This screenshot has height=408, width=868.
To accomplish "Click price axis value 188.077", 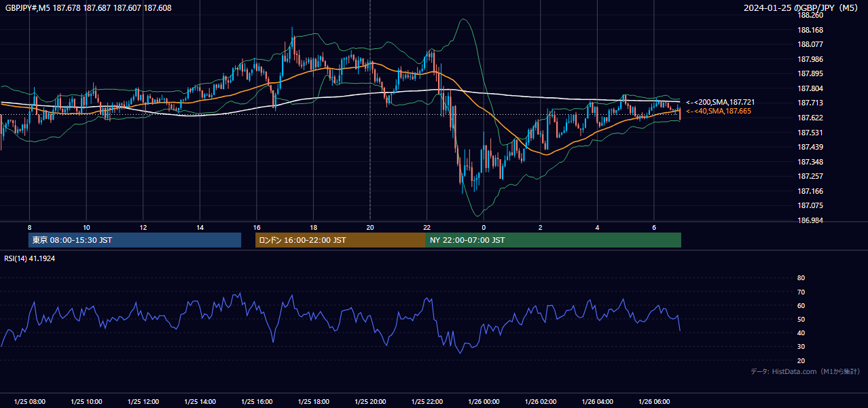I will [x=810, y=45].
